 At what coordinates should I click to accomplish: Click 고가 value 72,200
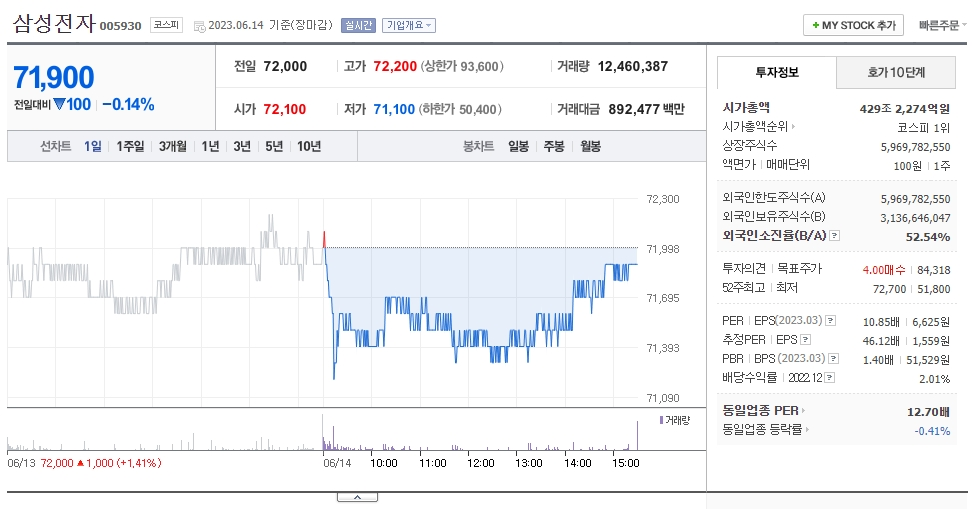[x=395, y=66]
